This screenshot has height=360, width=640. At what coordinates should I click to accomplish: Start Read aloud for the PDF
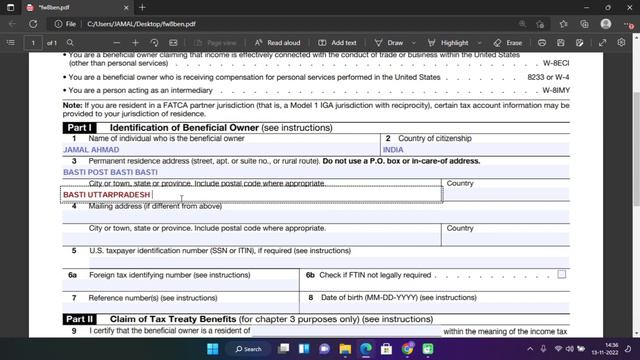coord(278,42)
